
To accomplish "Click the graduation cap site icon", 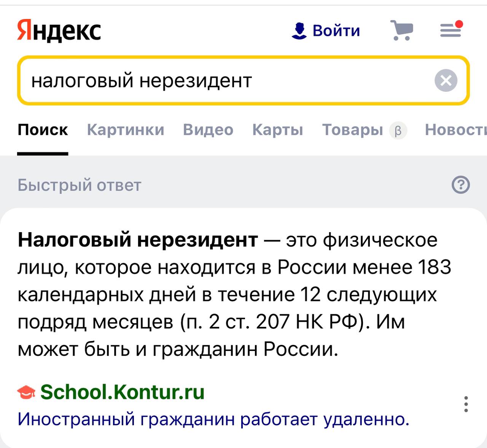I will point(27,392).
